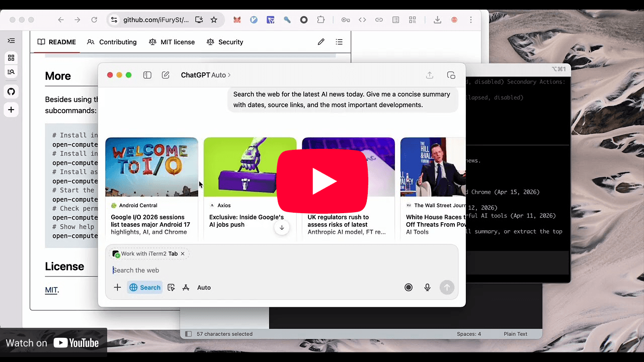Screen dimensions: 644x362
Task: Change the Spaces: 4 indentation setting
Action: 469,334
